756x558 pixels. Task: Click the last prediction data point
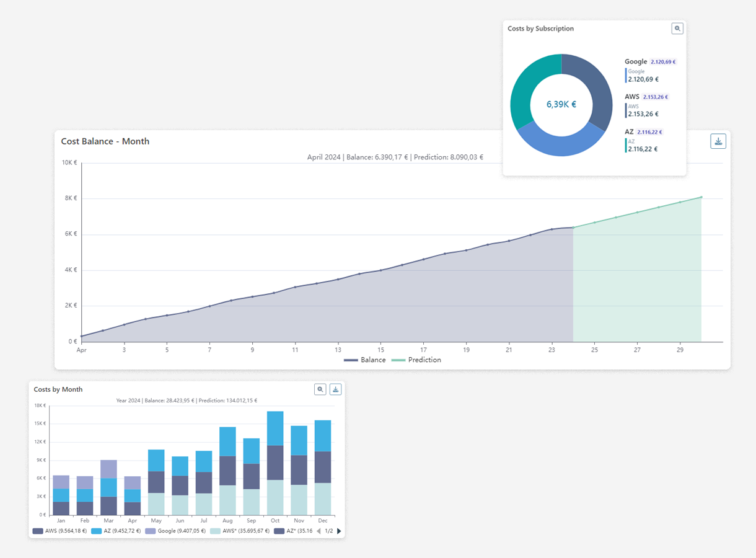(701, 197)
